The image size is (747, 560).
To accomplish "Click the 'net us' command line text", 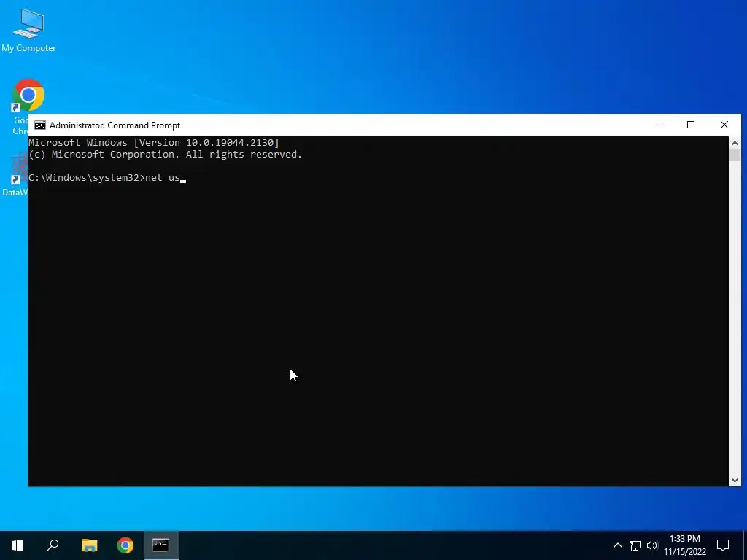I will [163, 178].
